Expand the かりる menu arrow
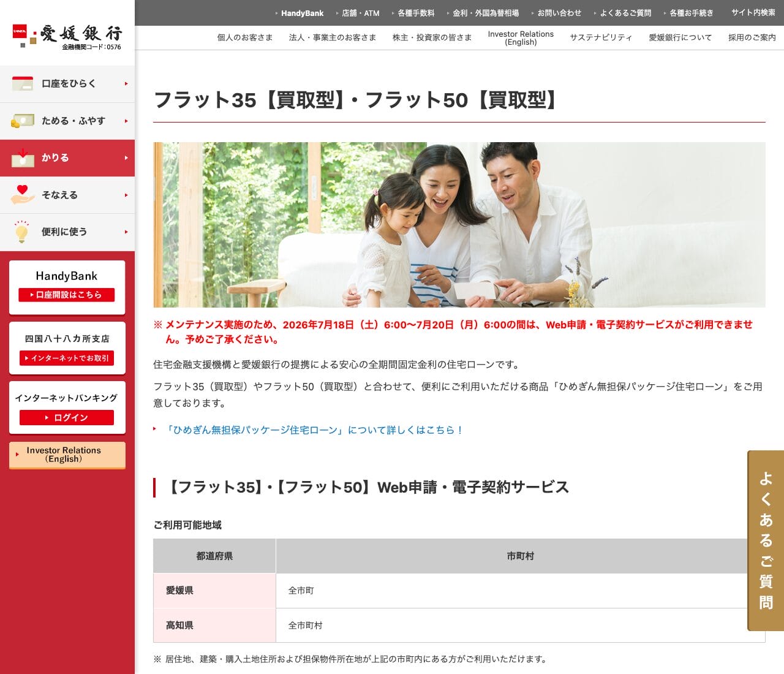The image size is (784, 674). coord(126,157)
